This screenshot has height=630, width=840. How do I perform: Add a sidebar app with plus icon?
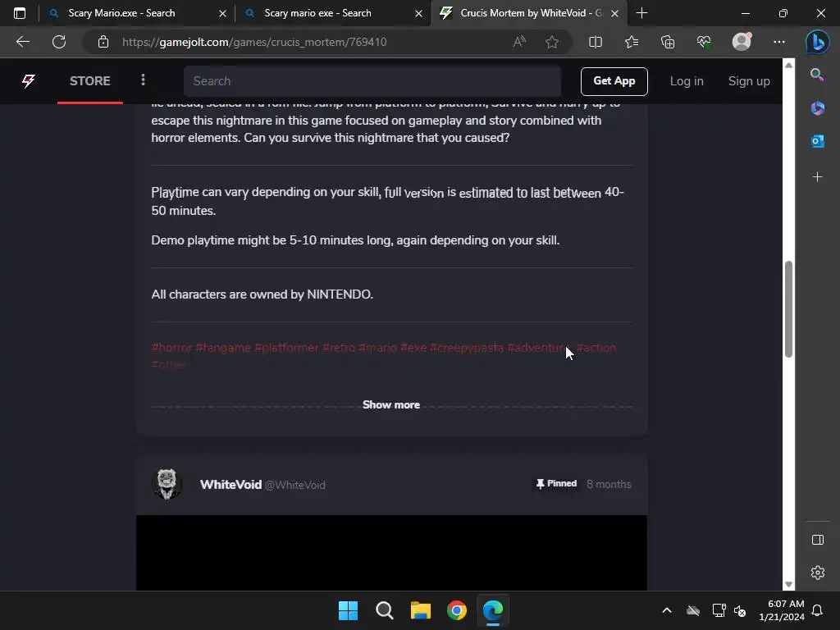point(818,177)
